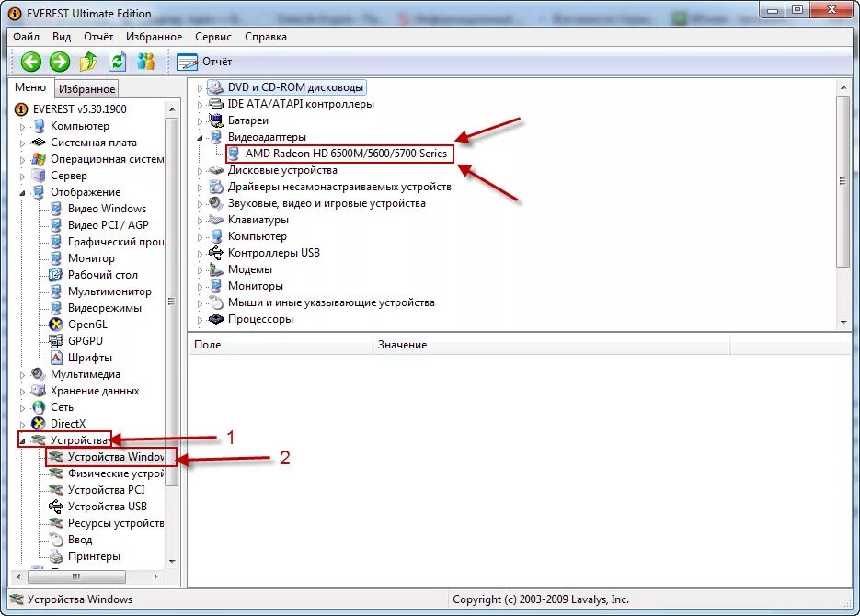860x616 pixels.
Task: Click the Поле column header
Action: 280,345
